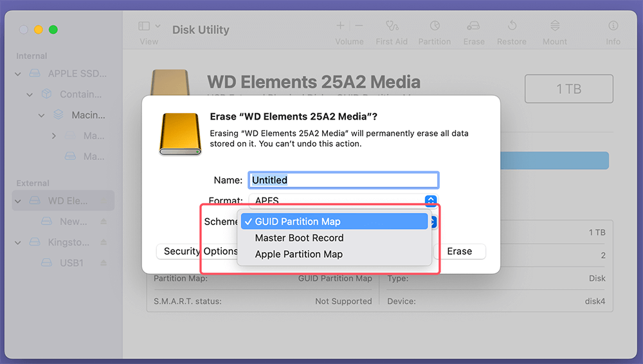This screenshot has width=643, height=364.
Task: Eject the Kingston disk
Action: (104, 242)
